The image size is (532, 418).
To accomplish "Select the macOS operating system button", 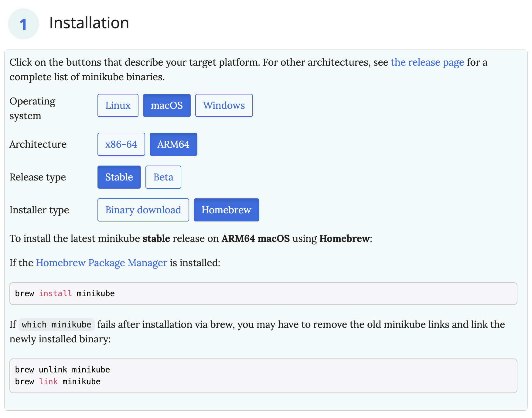I will click(167, 105).
